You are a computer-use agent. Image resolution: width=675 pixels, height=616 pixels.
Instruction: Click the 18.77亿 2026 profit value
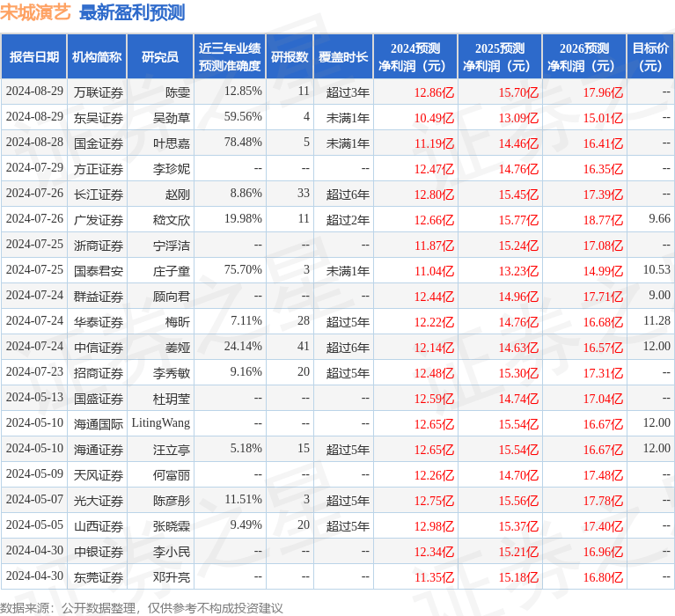click(603, 219)
